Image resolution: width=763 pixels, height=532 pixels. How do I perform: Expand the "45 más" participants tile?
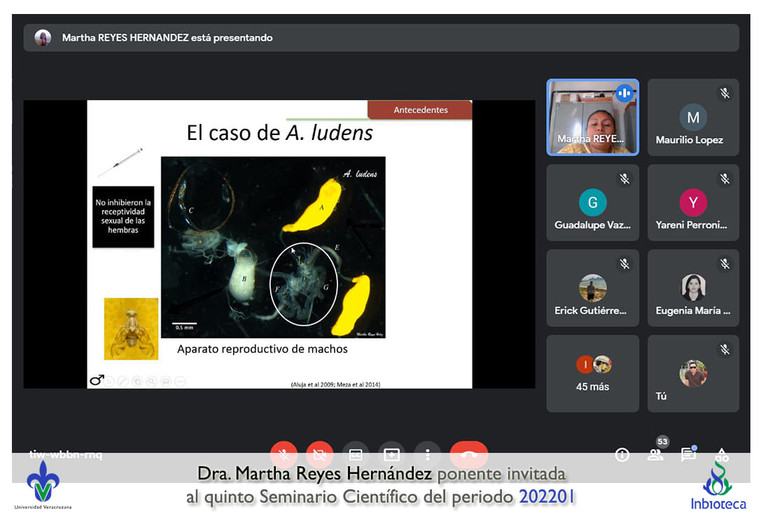point(592,373)
